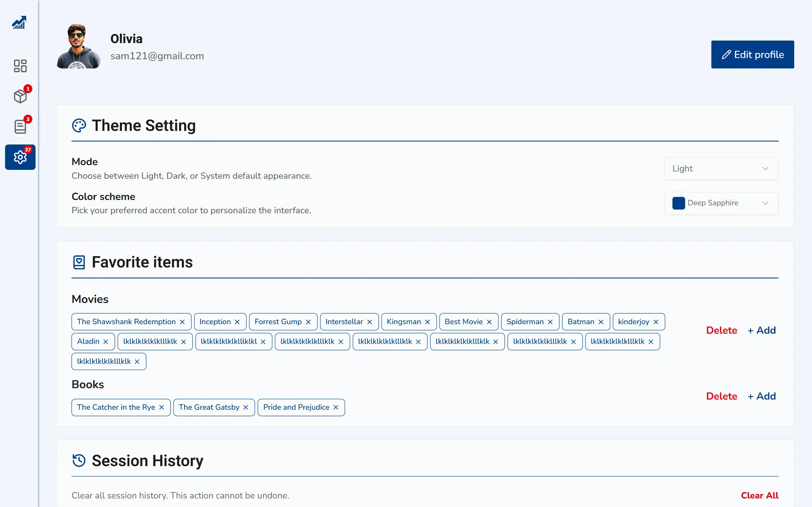
Task: Open the document list sidebar icon
Action: [x=20, y=127]
